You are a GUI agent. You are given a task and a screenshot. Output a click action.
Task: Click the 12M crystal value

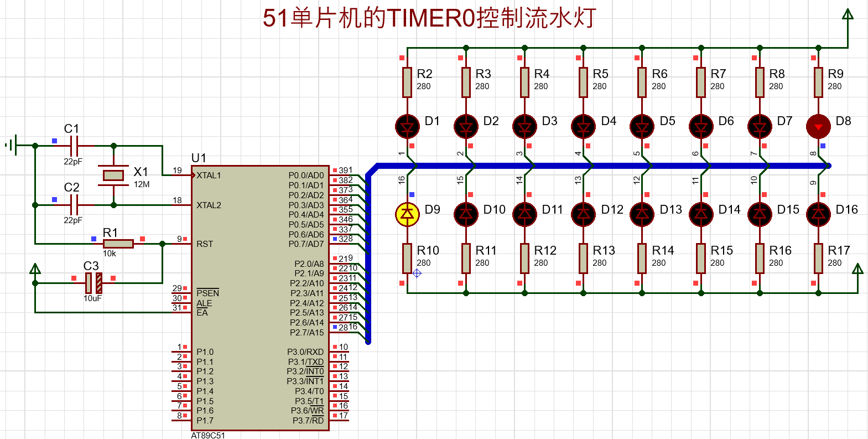142,184
